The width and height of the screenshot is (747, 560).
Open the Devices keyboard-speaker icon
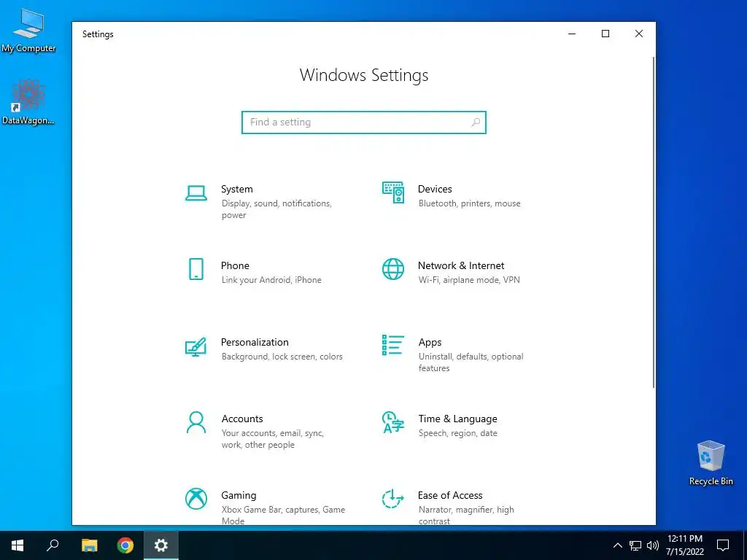(x=393, y=192)
